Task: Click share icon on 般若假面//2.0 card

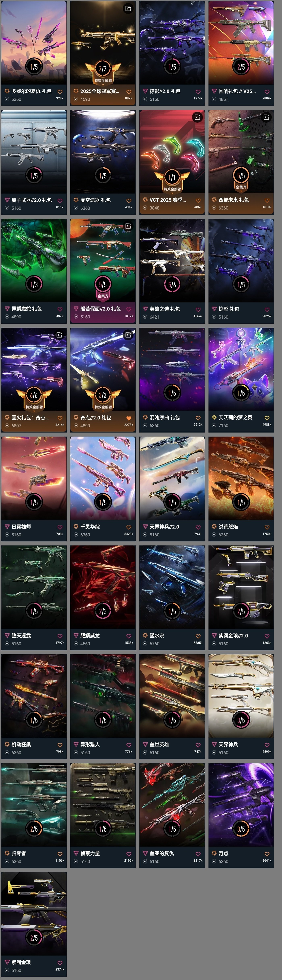Action: [128, 226]
